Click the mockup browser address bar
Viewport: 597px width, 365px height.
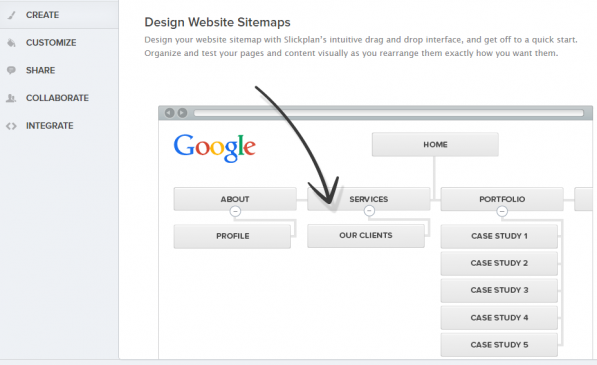click(x=388, y=113)
